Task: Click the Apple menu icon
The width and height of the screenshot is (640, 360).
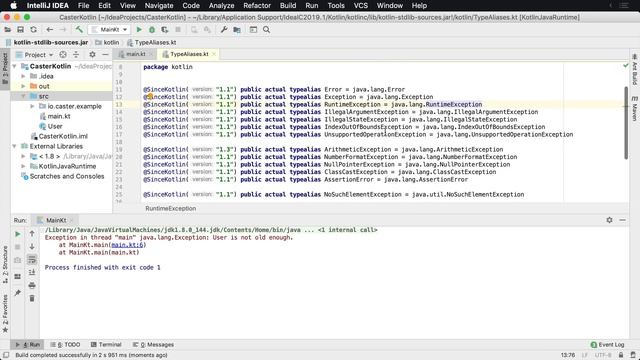Action: [x=13, y=6]
